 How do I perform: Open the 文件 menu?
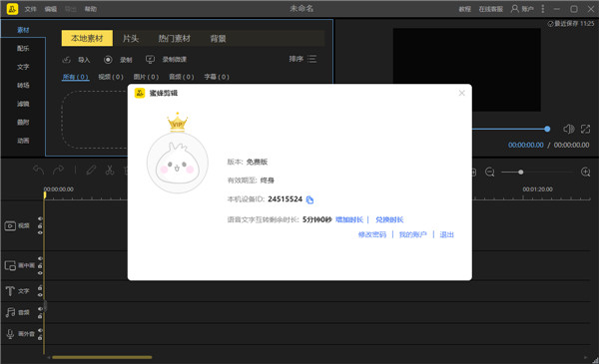coord(30,9)
